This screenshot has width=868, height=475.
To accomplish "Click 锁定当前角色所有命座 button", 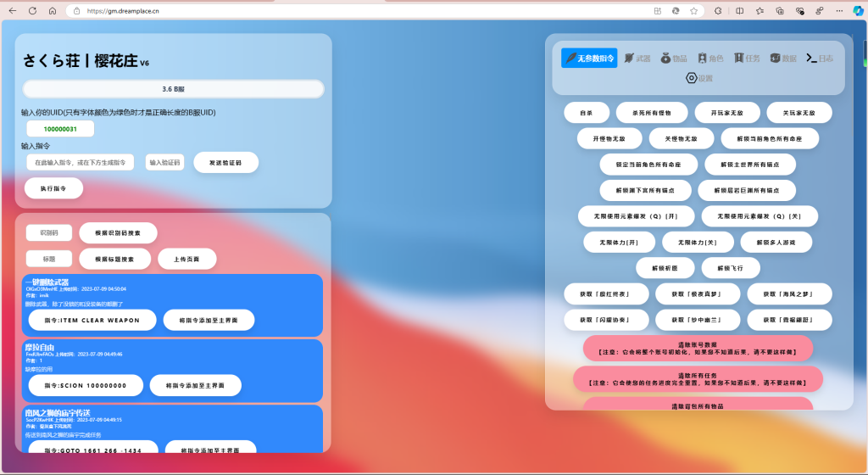I will (x=648, y=165).
